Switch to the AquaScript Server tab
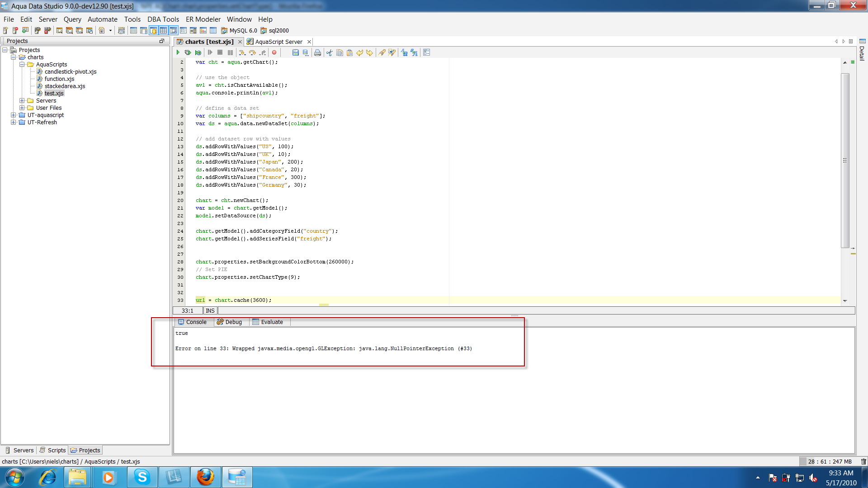The width and height of the screenshot is (868, 488). [278, 42]
